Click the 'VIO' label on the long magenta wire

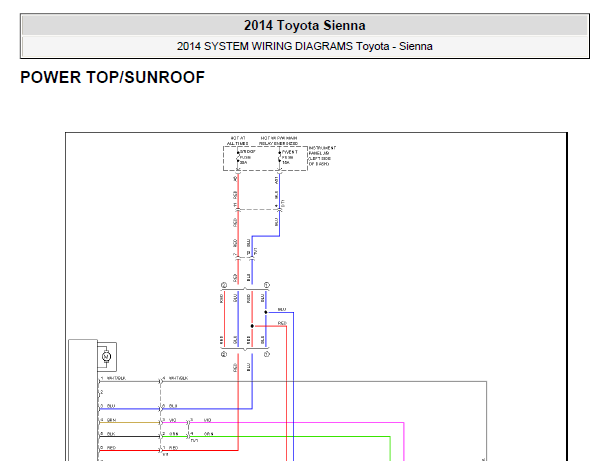coord(207,420)
